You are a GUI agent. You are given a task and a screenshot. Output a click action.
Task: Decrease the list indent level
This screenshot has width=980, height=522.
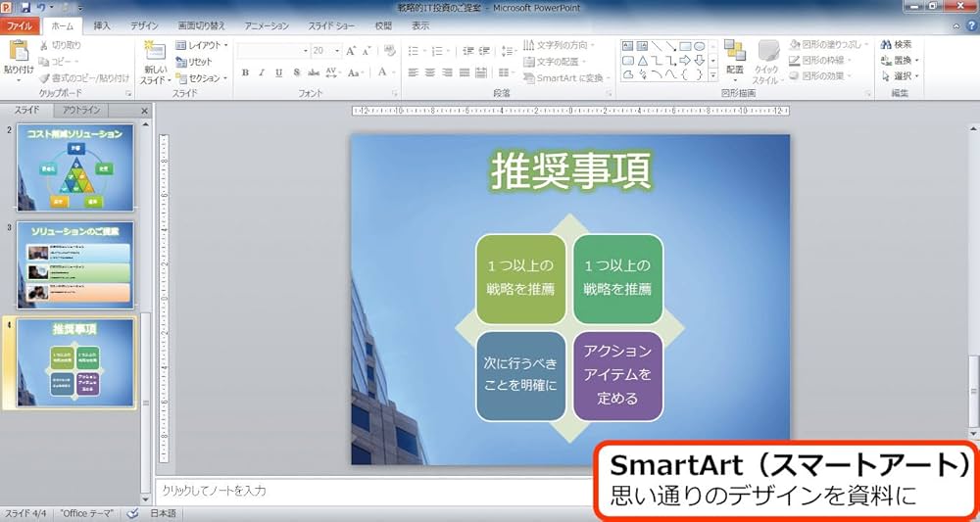point(468,51)
